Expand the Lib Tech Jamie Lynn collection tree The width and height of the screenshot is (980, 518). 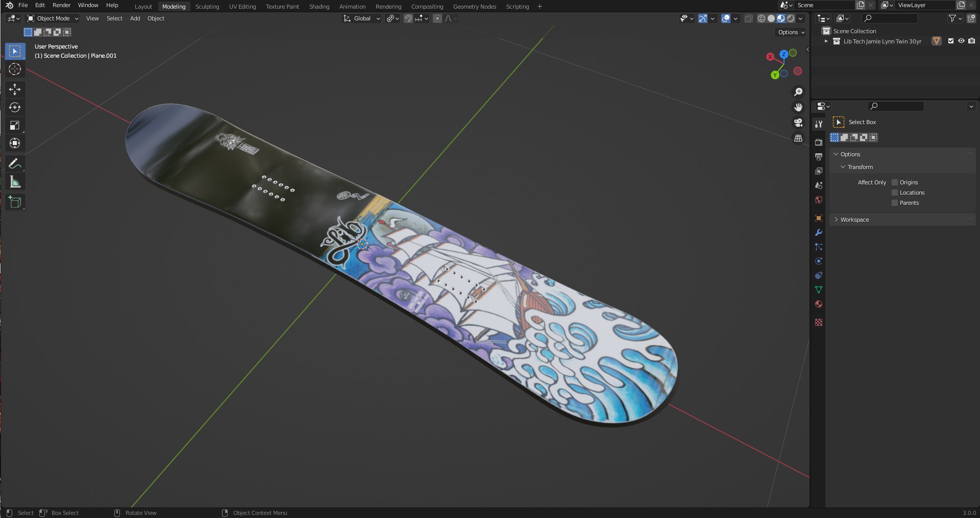tap(826, 41)
